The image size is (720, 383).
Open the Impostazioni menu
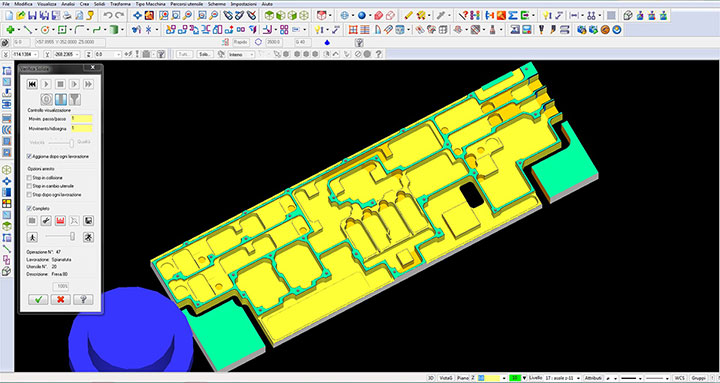243,4
